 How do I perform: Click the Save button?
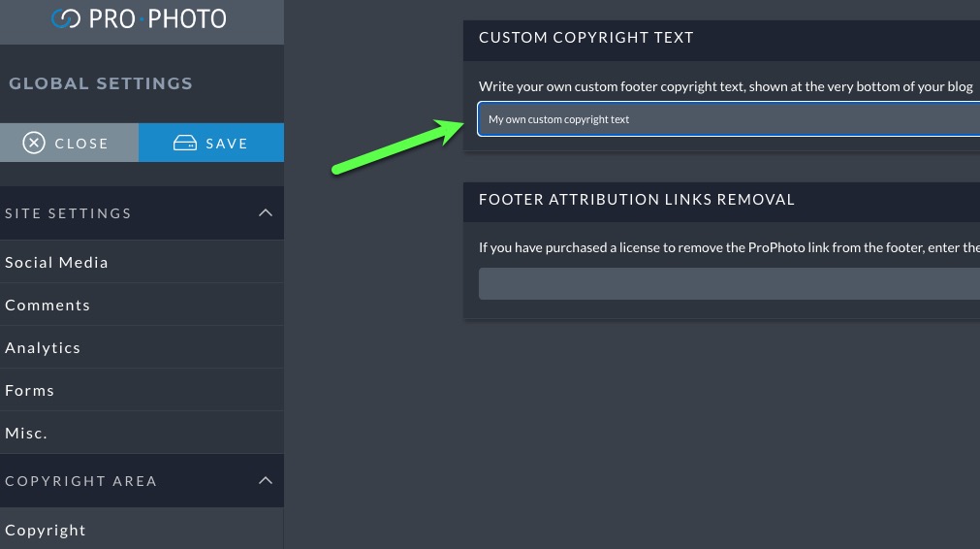coord(211,143)
